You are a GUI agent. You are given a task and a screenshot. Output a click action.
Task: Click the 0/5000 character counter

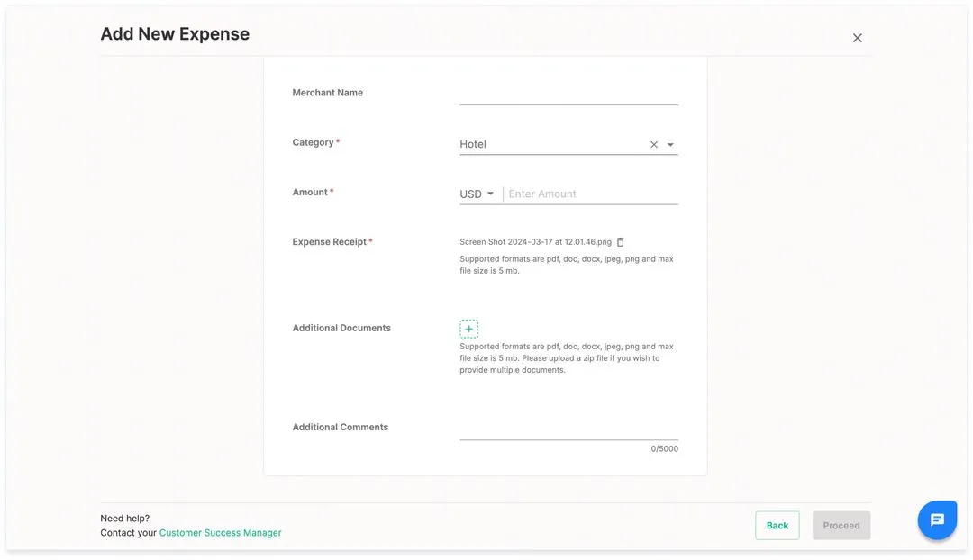pyautogui.click(x=664, y=448)
